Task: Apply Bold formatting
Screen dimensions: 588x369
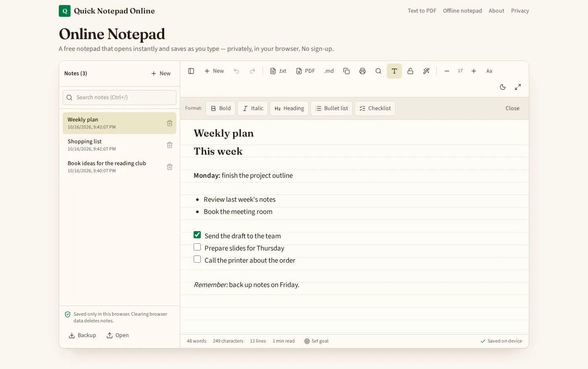Action: click(220, 108)
